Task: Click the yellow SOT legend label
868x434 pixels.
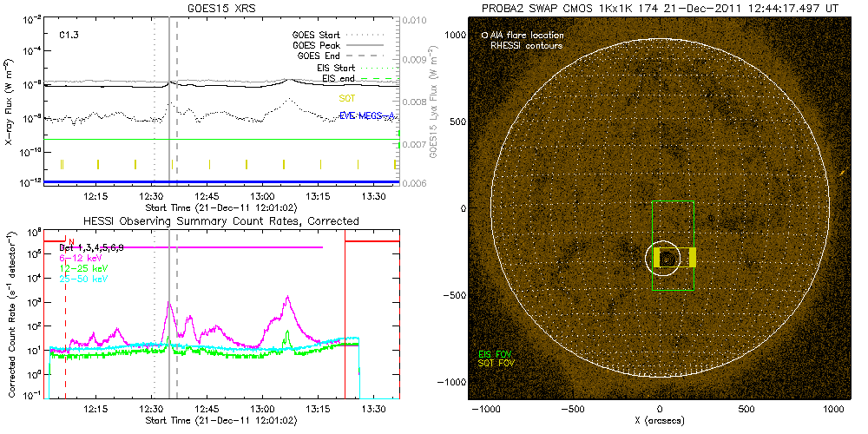Action: point(349,98)
